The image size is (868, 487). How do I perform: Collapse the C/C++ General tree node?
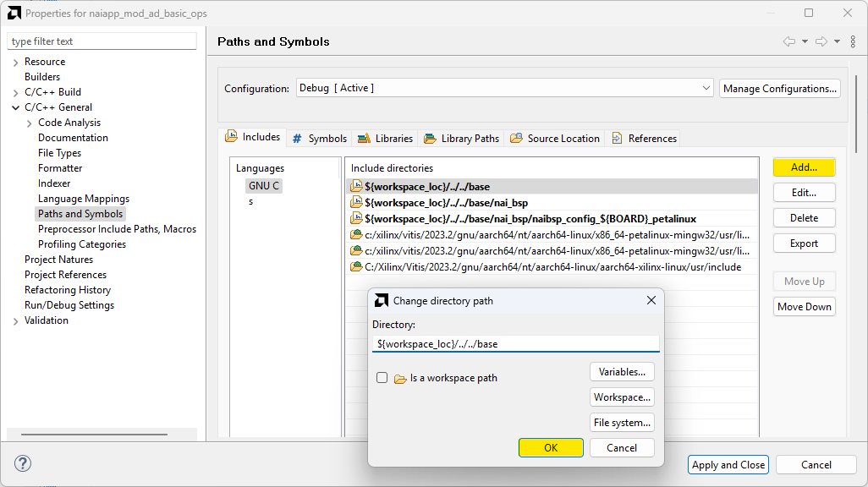(x=15, y=107)
